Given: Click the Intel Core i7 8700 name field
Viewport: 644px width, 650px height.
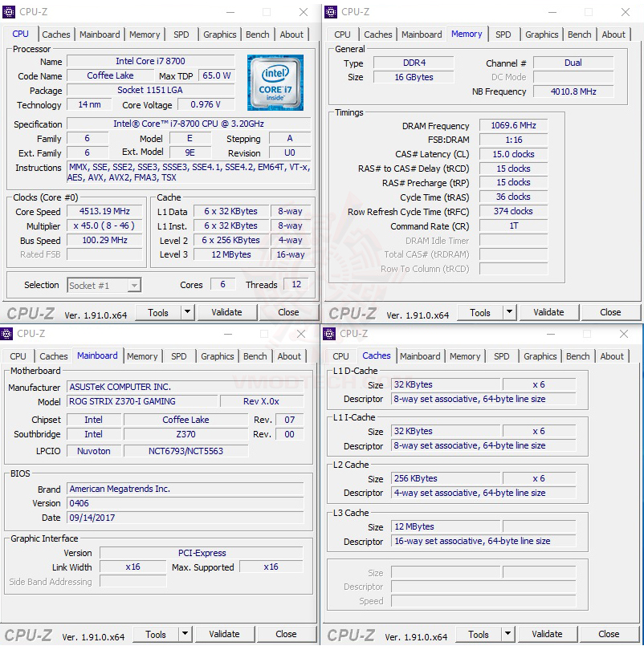Looking at the screenshot, I should pos(150,61).
